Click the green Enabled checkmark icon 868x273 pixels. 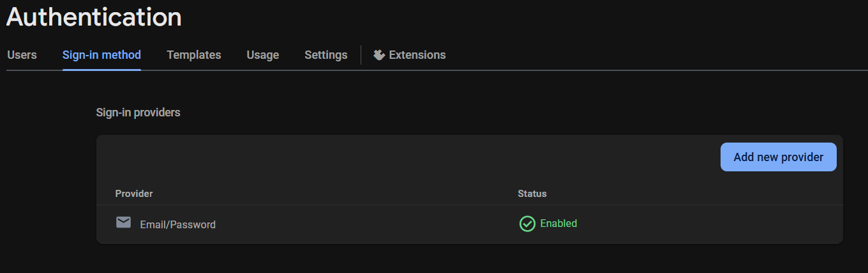527,224
